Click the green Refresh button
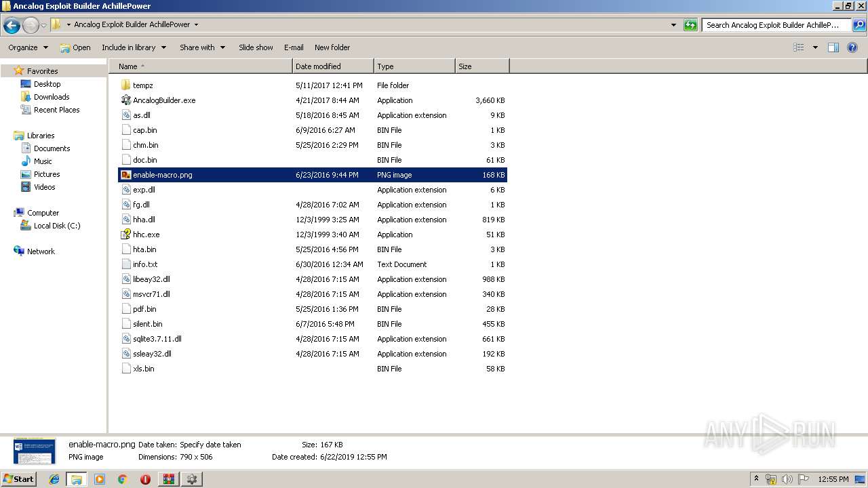This screenshot has width=868, height=488. point(690,25)
